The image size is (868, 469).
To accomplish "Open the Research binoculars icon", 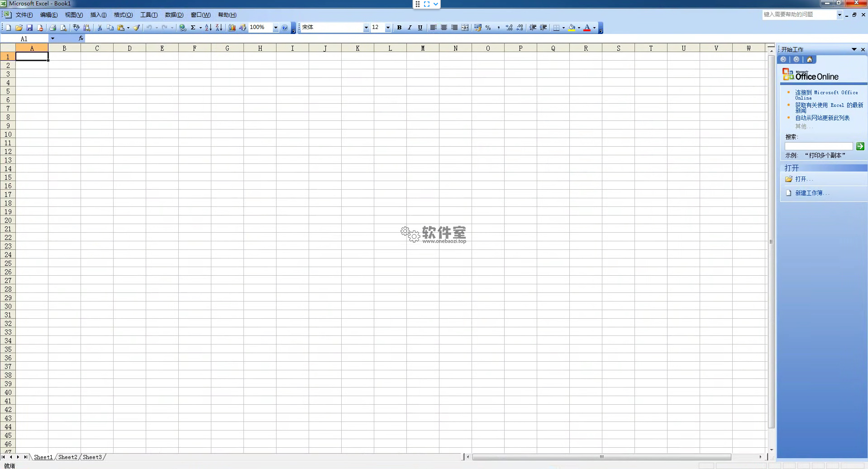I will (87, 28).
